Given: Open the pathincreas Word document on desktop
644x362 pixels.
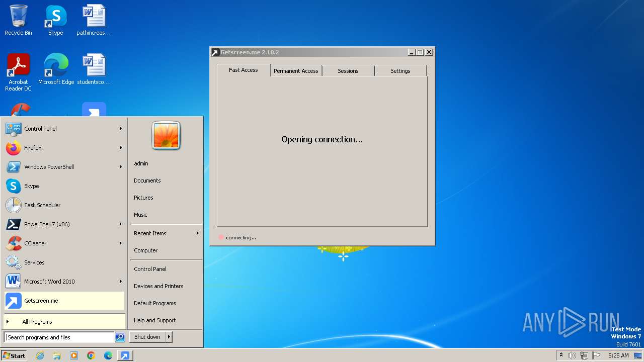Looking at the screenshot, I should pyautogui.click(x=94, y=20).
